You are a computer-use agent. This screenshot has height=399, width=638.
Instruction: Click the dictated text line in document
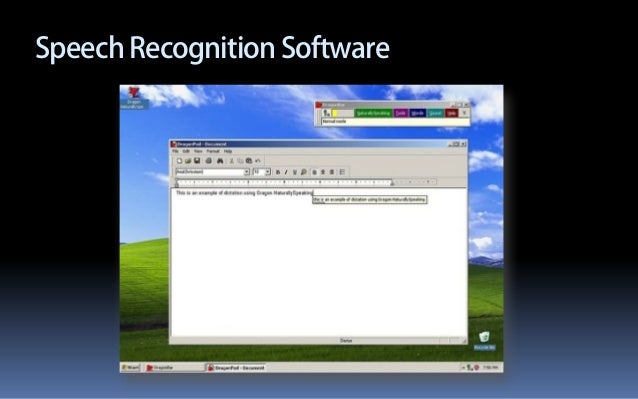[245, 193]
